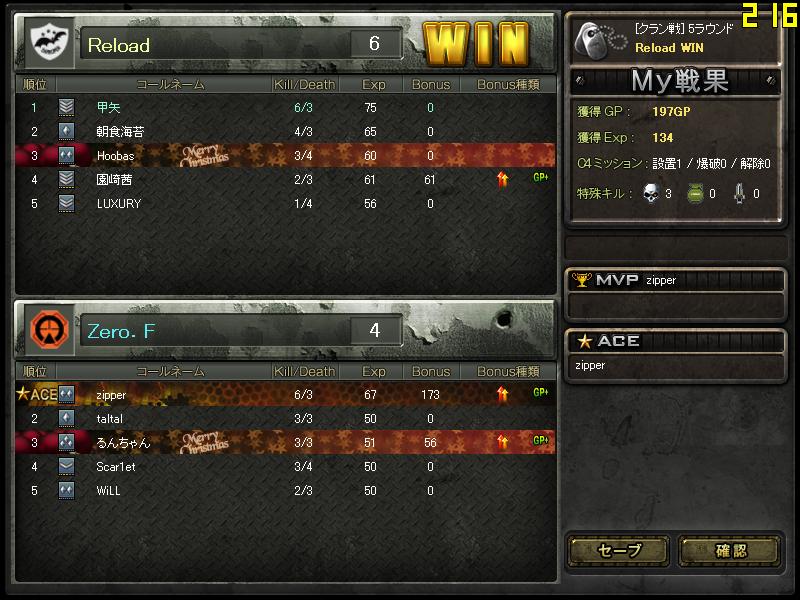Select the Hoobas player row
Viewport: 800px width, 600px height.
[285, 155]
